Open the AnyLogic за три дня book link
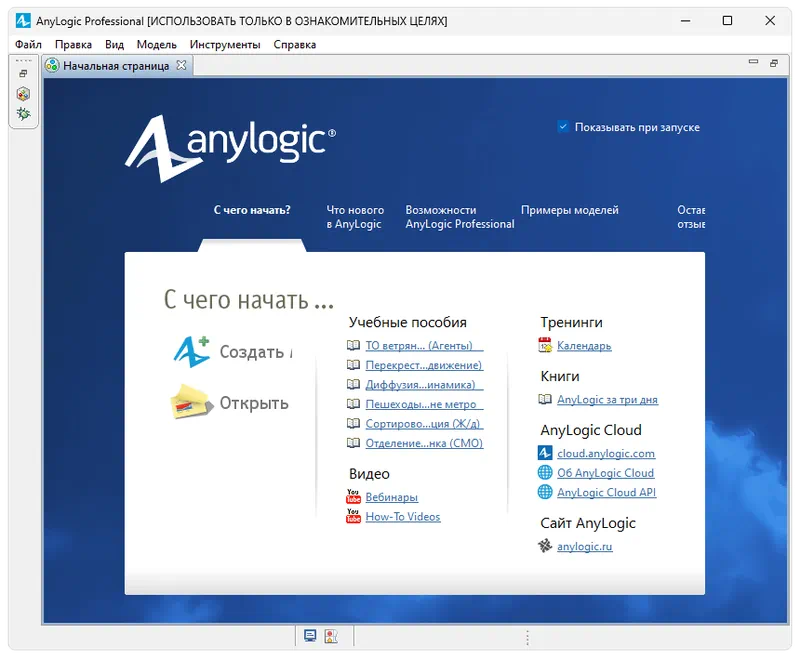800x660 pixels. click(607, 399)
